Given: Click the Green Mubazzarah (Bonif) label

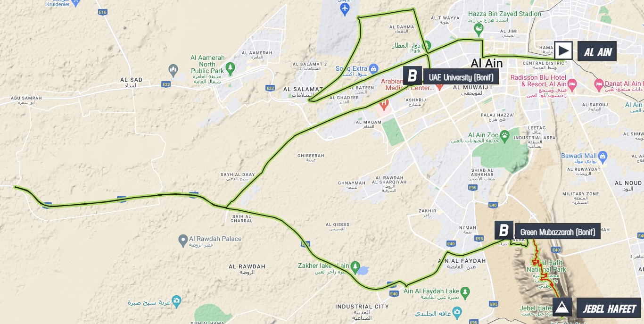Looking at the screenshot, I should tap(557, 231).
